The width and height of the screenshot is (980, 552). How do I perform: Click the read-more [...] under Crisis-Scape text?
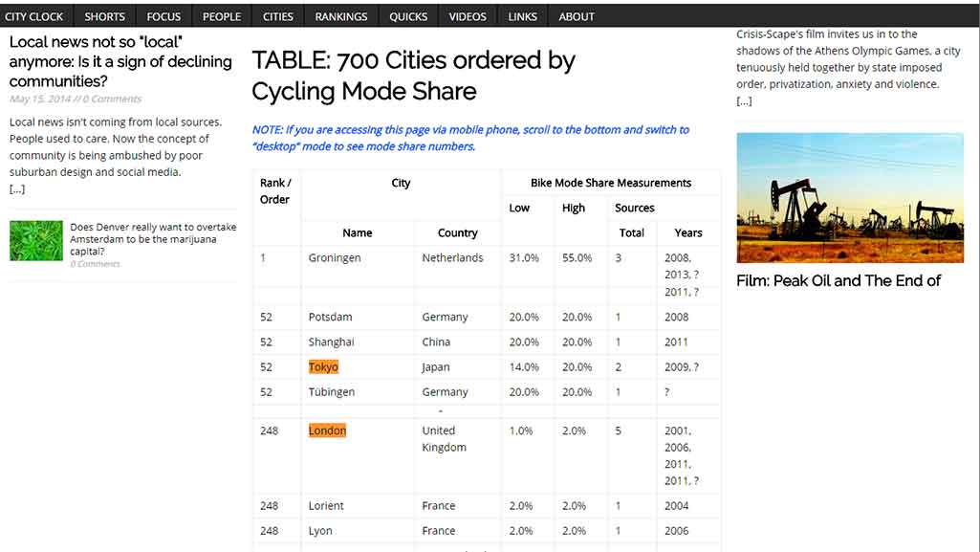744,100
